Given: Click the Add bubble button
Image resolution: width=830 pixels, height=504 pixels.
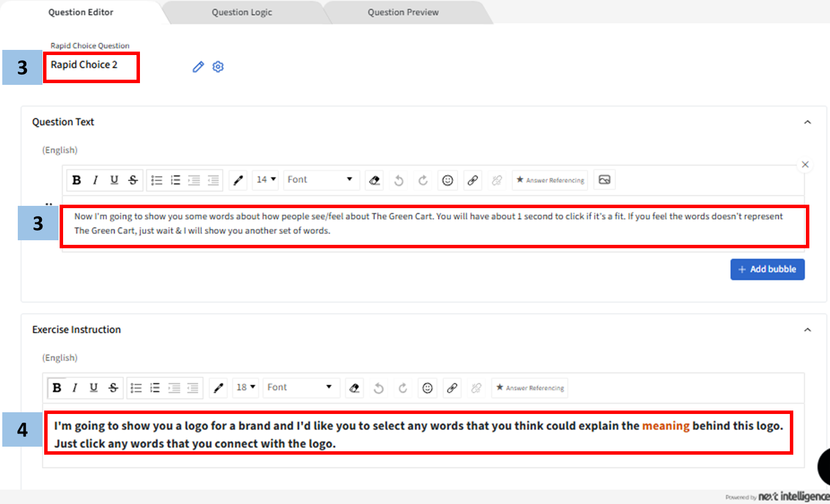Looking at the screenshot, I should tap(767, 269).
